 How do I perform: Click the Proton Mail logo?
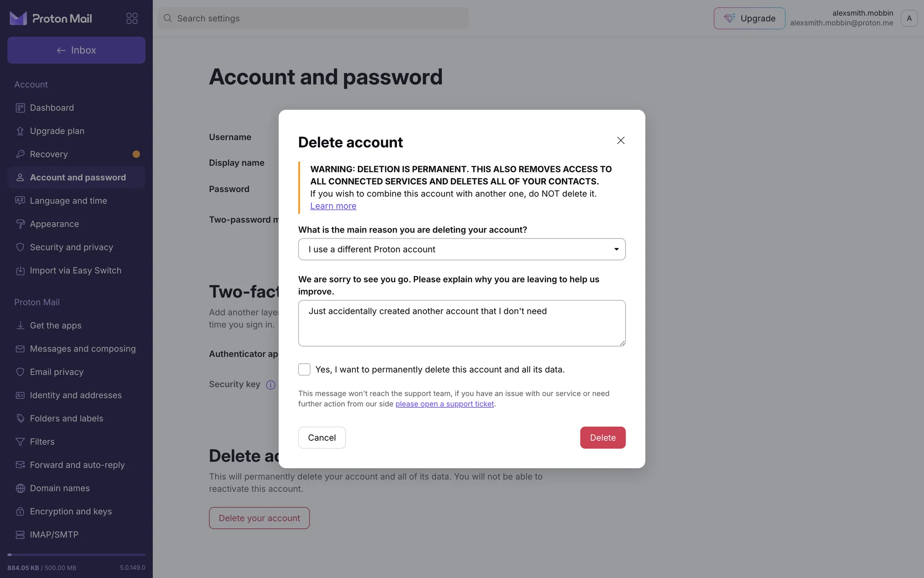point(51,18)
